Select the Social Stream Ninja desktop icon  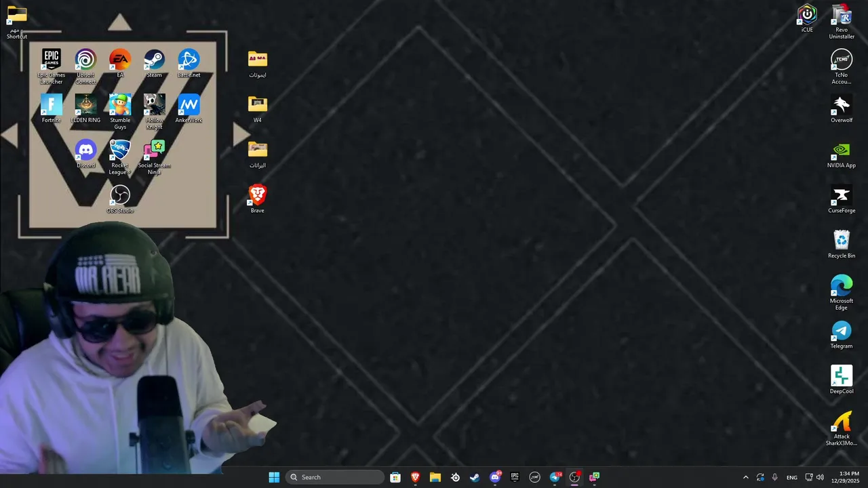[154, 157]
